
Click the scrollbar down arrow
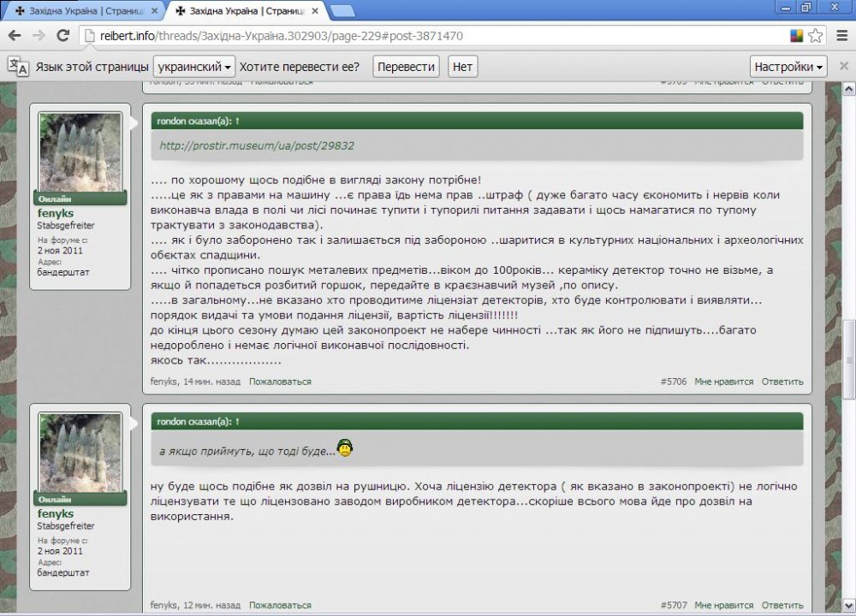(x=849, y=605)
